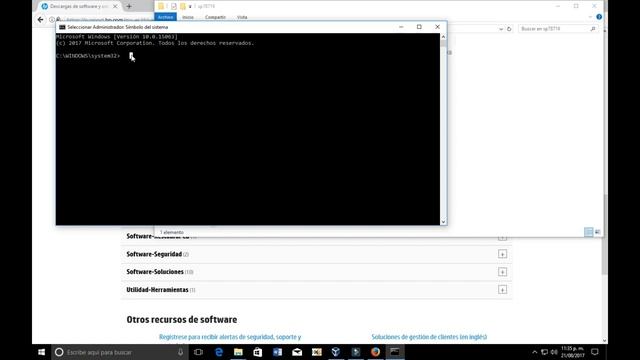
Task: Show hidden system tray icons
Action: pos(534,352)
